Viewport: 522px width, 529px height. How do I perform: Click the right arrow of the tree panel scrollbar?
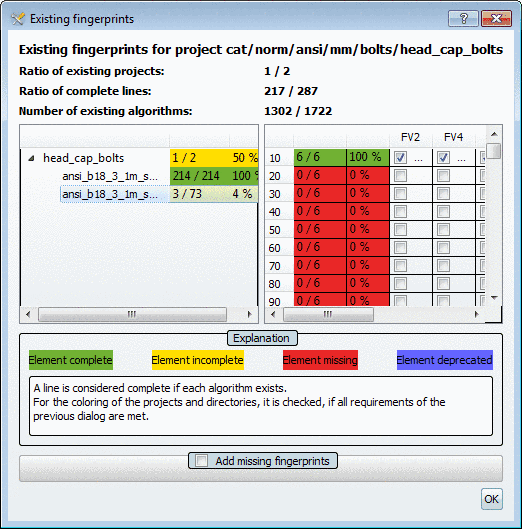249,314
